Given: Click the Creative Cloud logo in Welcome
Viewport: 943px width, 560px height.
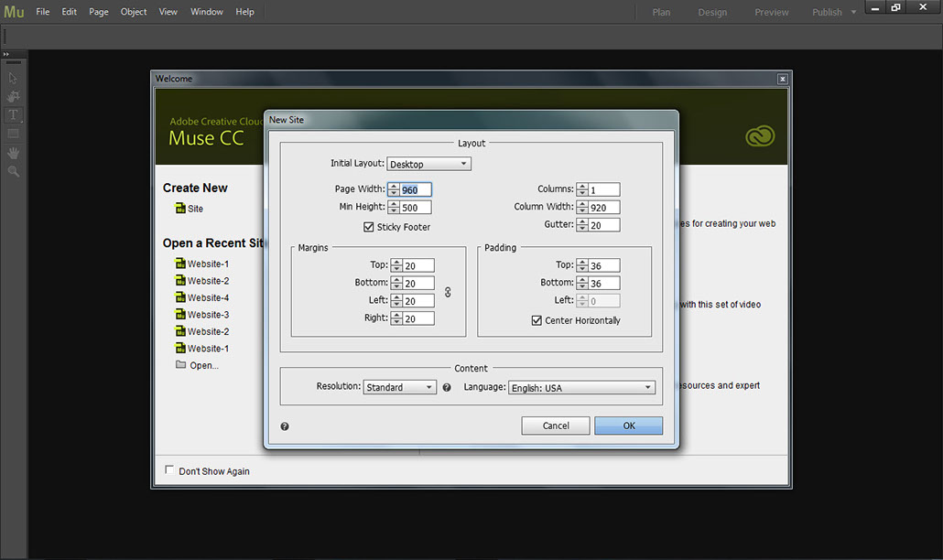Looking at the screenshot, I should point(760,135).
